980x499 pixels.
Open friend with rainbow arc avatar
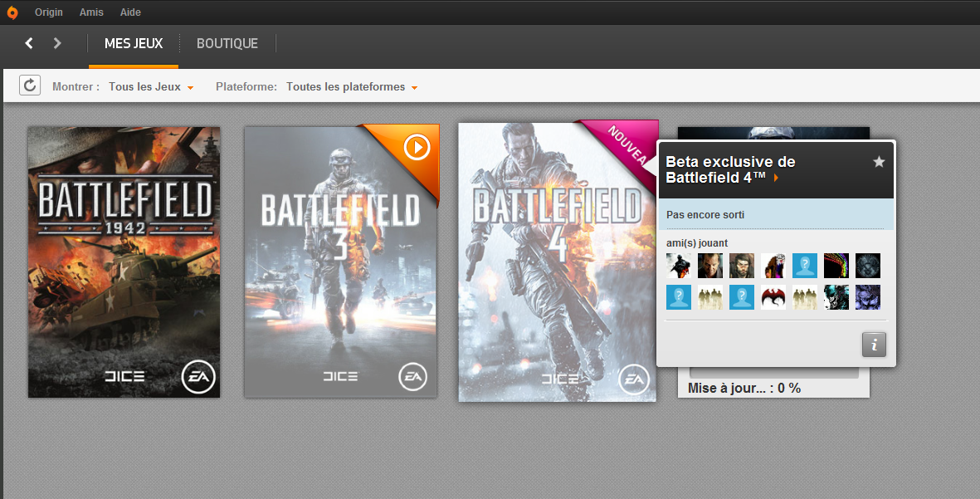[x=836, y=266]
